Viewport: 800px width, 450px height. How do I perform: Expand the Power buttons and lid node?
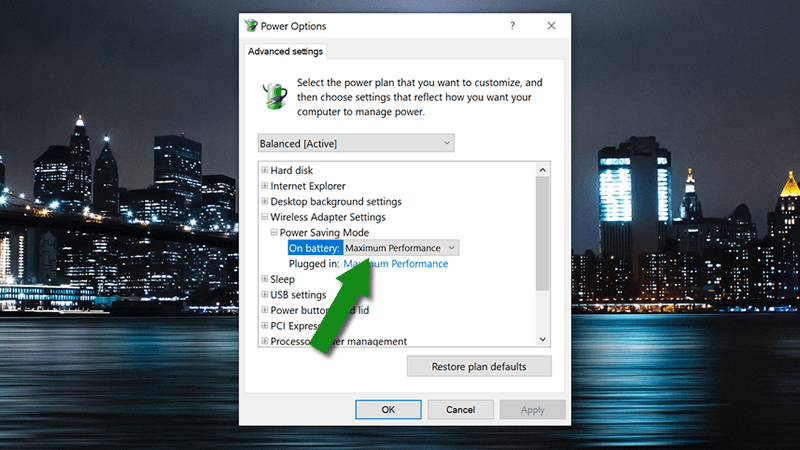(x=264, y=310)
